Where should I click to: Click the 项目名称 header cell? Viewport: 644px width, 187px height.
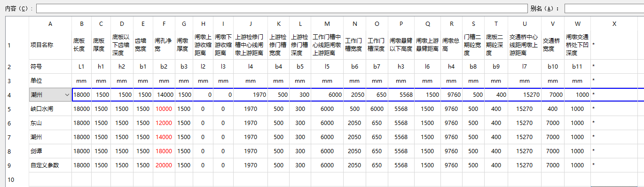click(50, 46)
